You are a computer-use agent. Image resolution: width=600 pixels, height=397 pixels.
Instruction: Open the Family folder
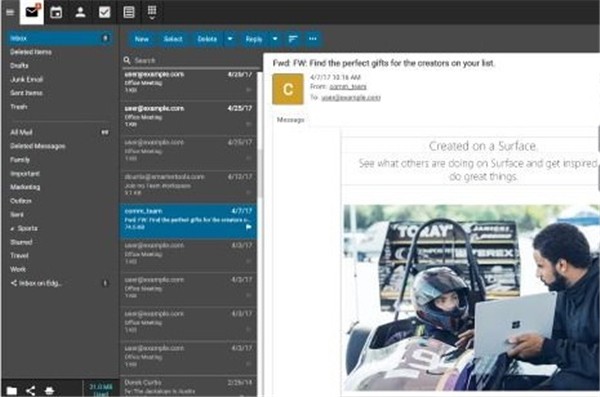[x=20, y=160]
